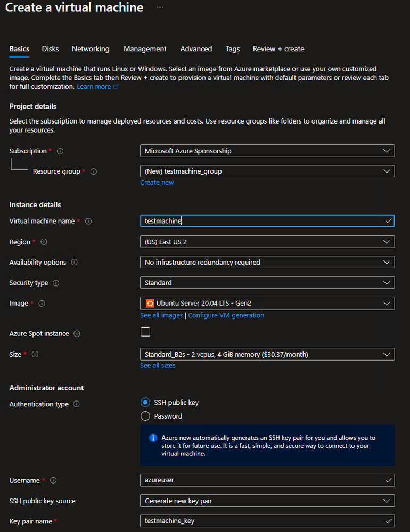Go to the Advanced tab
The width and height of the screenshot is (410, 532).
coord(196,49)
